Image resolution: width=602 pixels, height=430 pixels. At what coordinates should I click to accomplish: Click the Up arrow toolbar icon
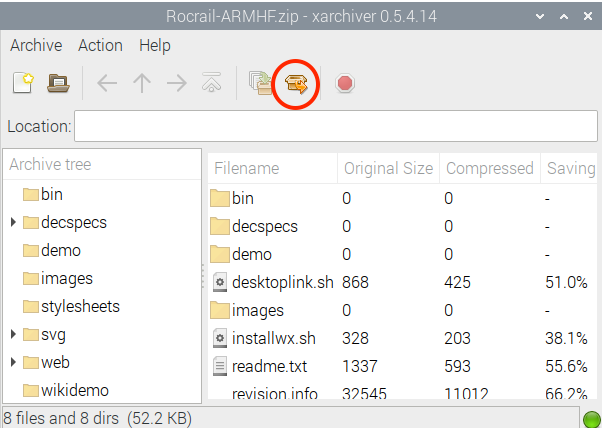pos(141,84)
